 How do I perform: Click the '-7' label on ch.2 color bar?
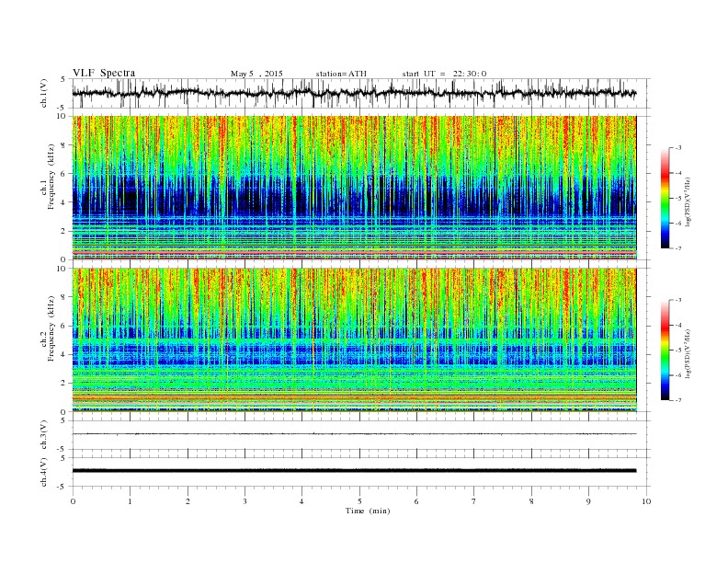point(678,400)
